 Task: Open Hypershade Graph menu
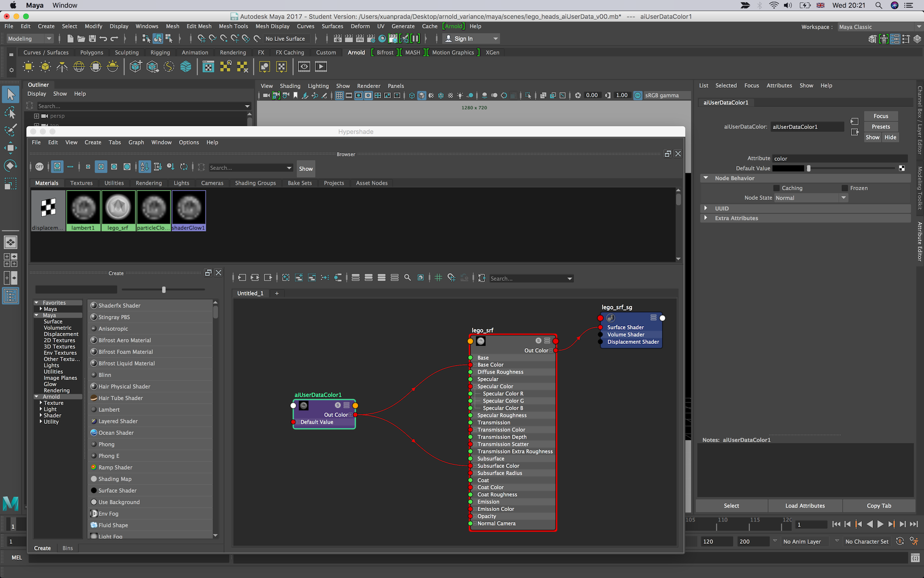(136, 142)
